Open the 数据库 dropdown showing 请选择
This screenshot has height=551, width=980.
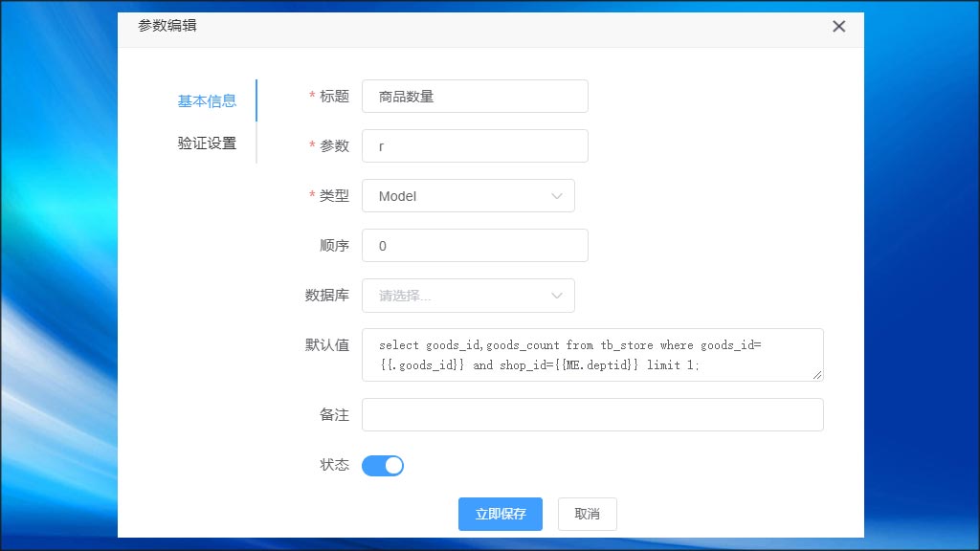(x=468, y=295)
